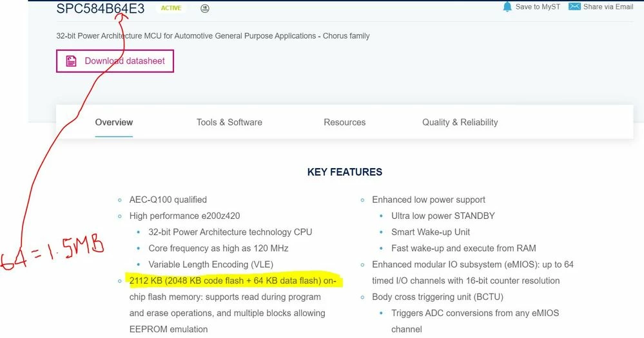Click the High performance e200z420 feature

point(184,216)
